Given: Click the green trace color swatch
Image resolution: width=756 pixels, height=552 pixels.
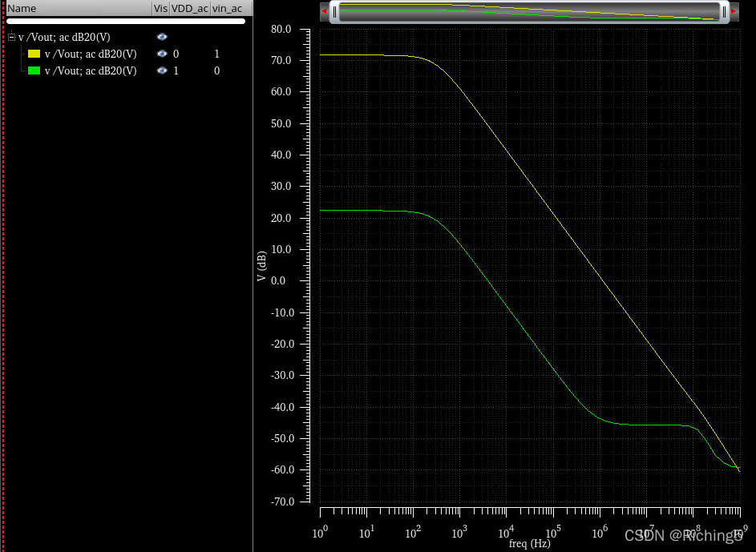Looking at the screenshot, I should click(34, 71).
